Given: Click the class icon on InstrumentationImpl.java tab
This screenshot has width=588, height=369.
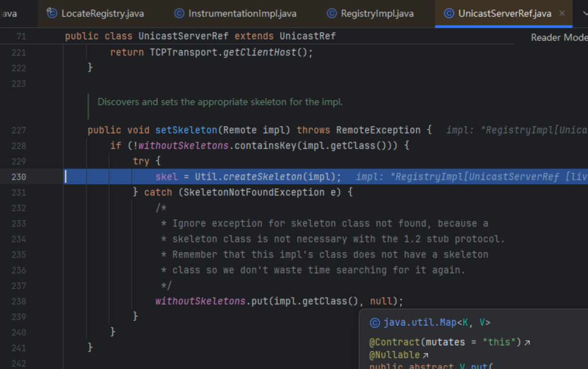Looking at the screenshot, I should tap(179, 13).
